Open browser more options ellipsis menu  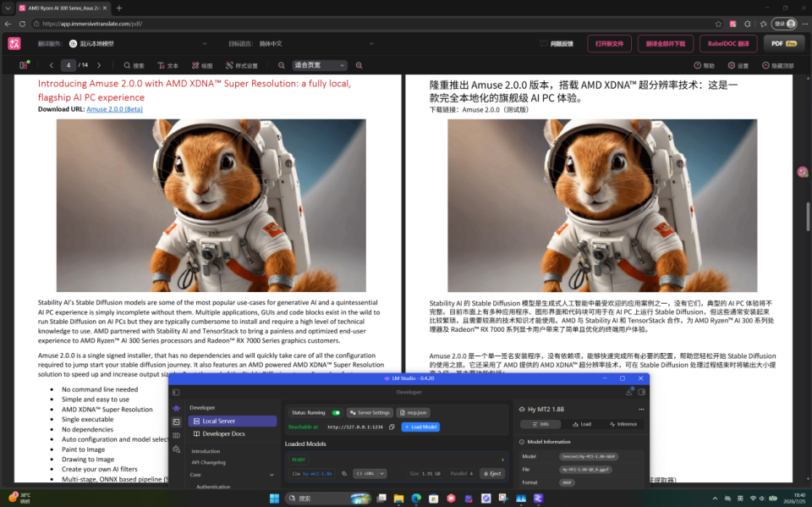pyautogui.click(x=804, y=24)
